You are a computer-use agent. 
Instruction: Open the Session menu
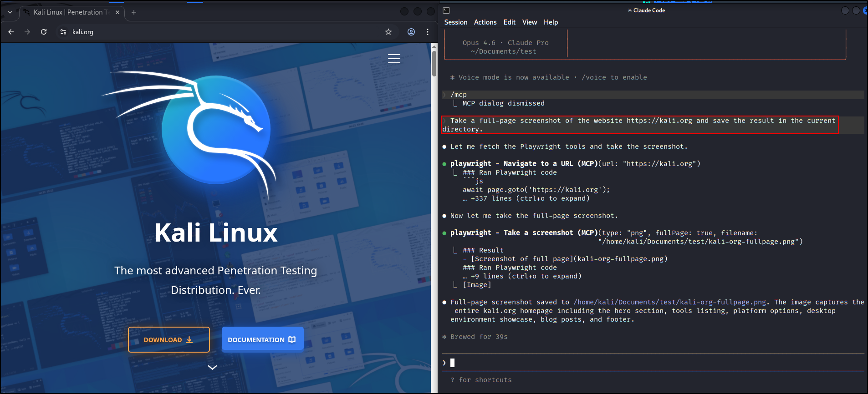[x=455, y=22]
